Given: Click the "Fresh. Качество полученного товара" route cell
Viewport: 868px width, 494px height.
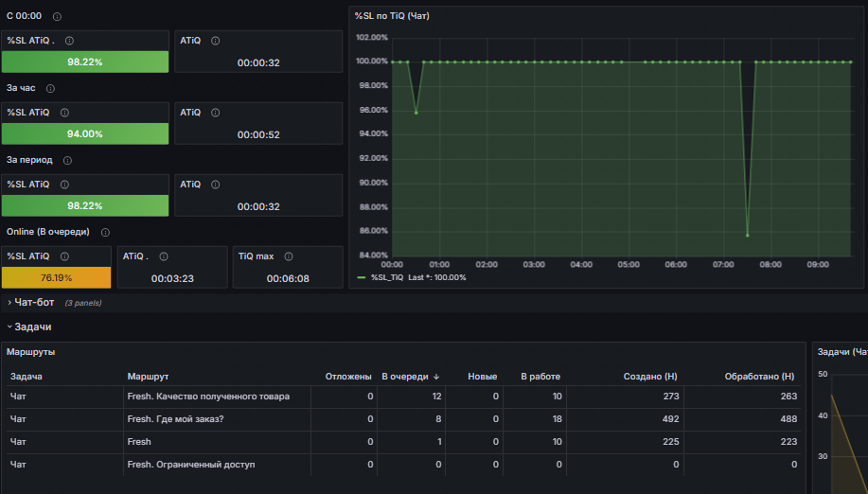Looking at the screenshot, I should [208, 397].
